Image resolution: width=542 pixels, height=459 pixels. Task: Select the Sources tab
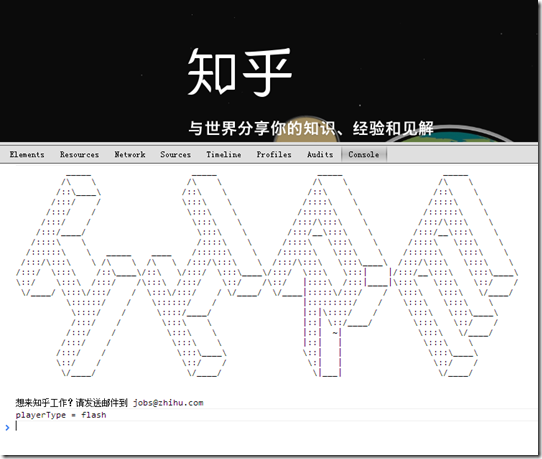tap(176, 154)
